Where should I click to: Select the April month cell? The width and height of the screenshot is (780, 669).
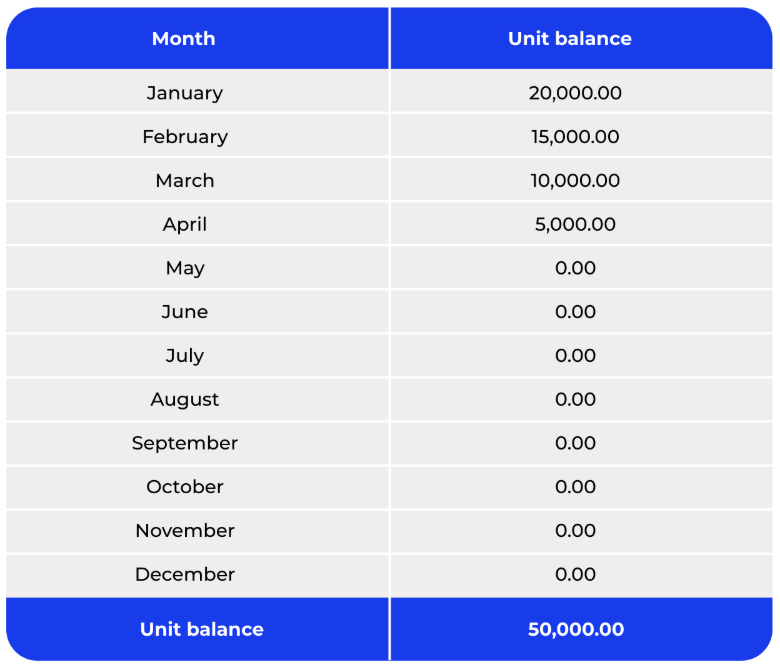tap(185, 224)
